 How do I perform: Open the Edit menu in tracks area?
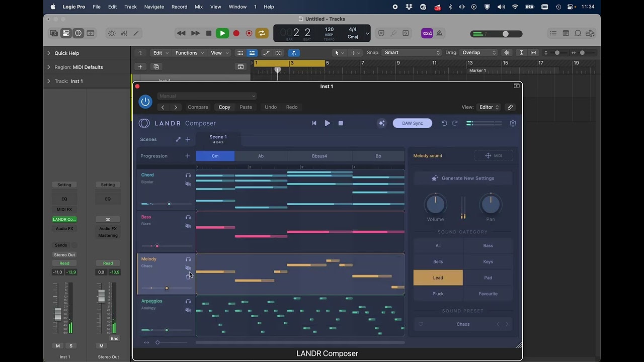(x=160, y=53)
